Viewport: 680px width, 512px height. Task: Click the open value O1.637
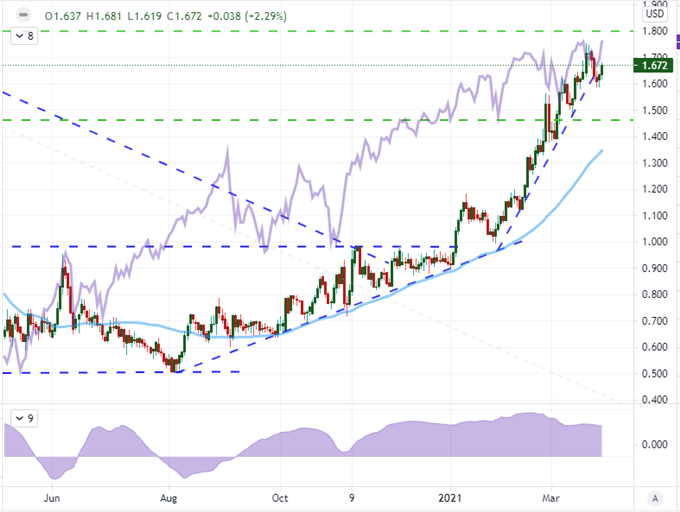coord(63,16)
